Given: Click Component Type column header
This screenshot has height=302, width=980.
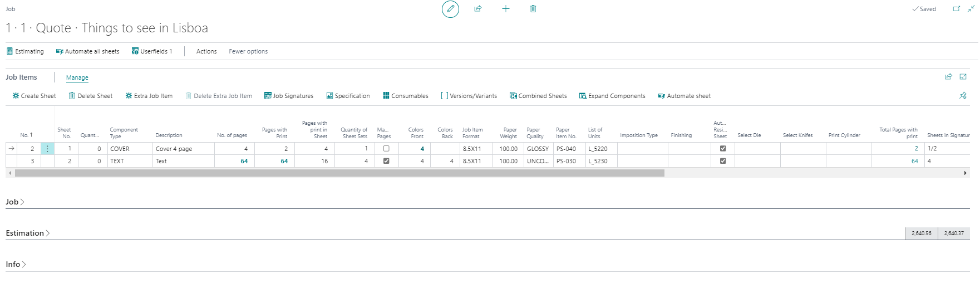Looking at the screenshot, I should coord(124,133).
